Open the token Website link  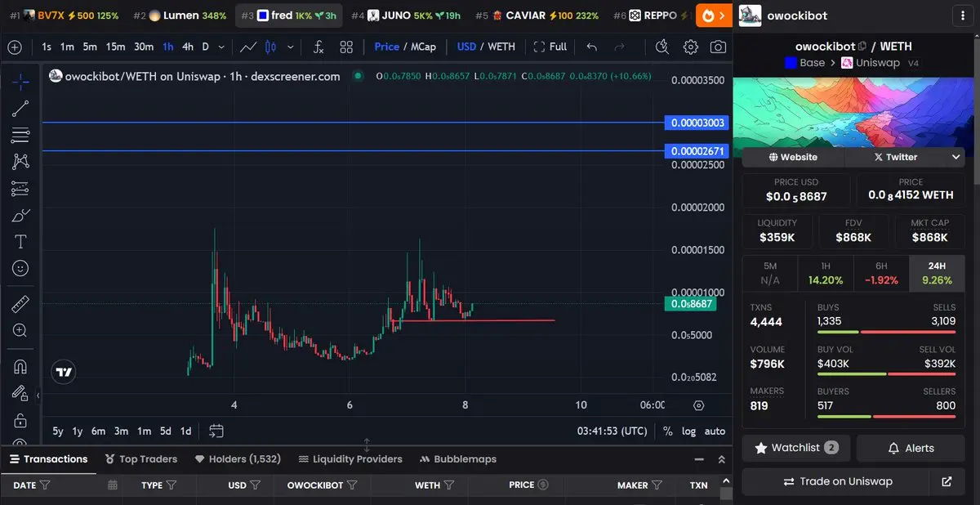(793, 157)
